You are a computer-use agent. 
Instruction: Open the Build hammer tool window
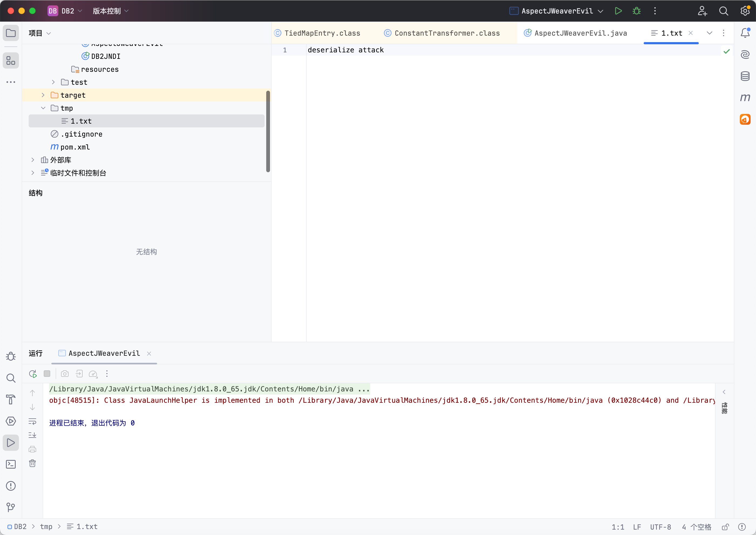coord(11,399)
